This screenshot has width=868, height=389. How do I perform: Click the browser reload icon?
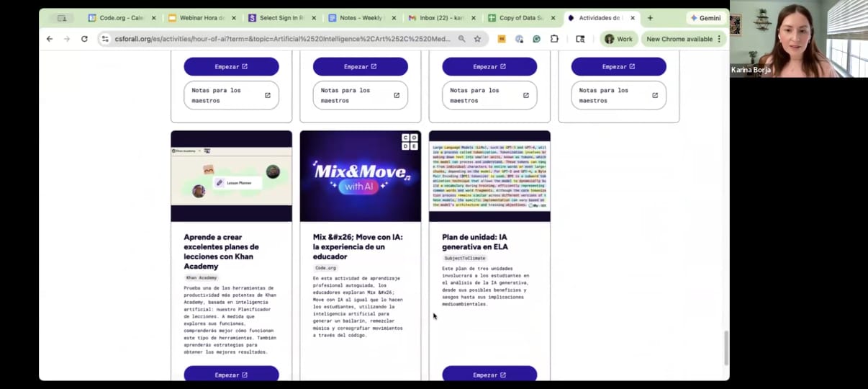(x=84, y=39)
